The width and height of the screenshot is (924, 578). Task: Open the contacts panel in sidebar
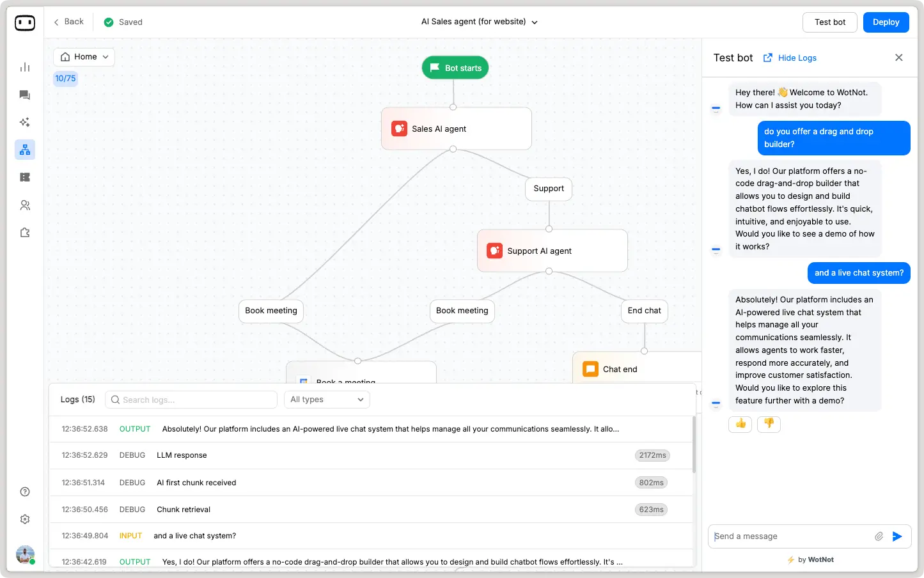[x=24, y=205]
